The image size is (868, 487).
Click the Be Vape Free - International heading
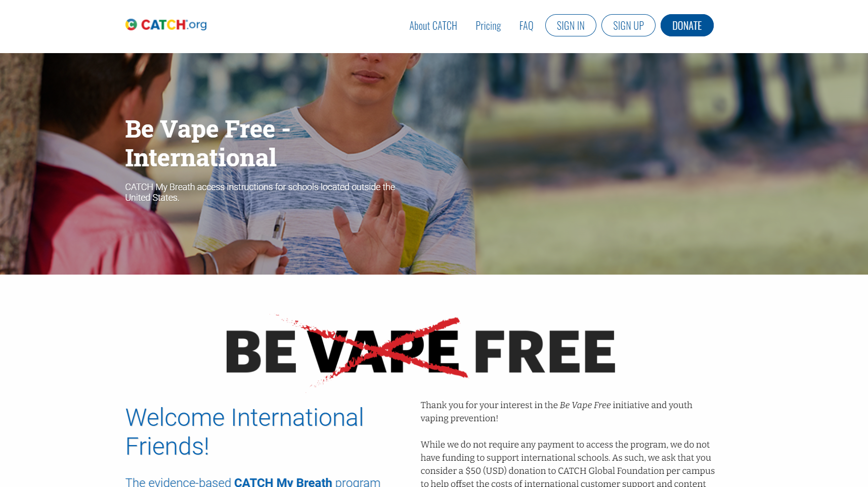point(207,143)
